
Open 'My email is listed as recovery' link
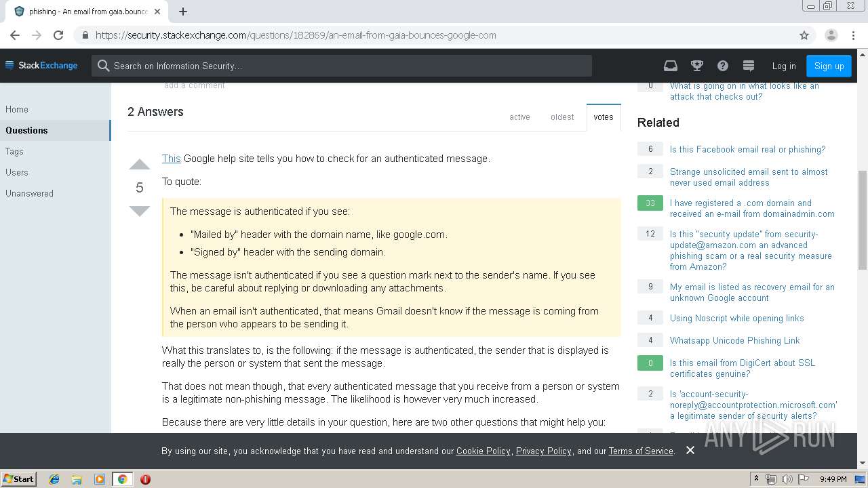click(x=752, y=292)
